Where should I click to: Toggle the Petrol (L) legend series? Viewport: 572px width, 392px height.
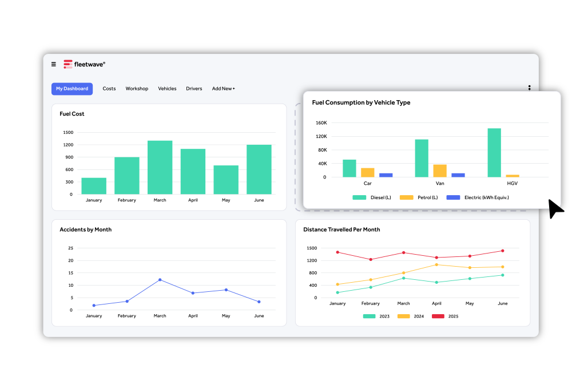[419, 197]
